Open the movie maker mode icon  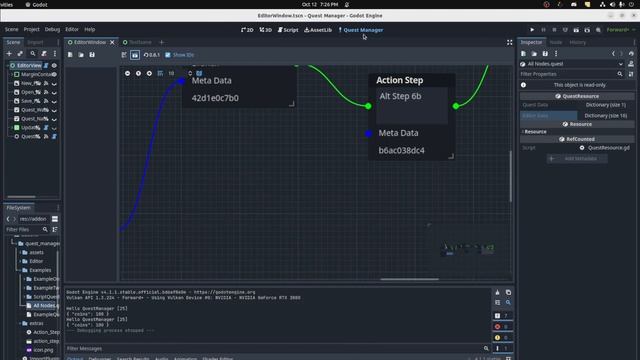click(x=598, y=30)
